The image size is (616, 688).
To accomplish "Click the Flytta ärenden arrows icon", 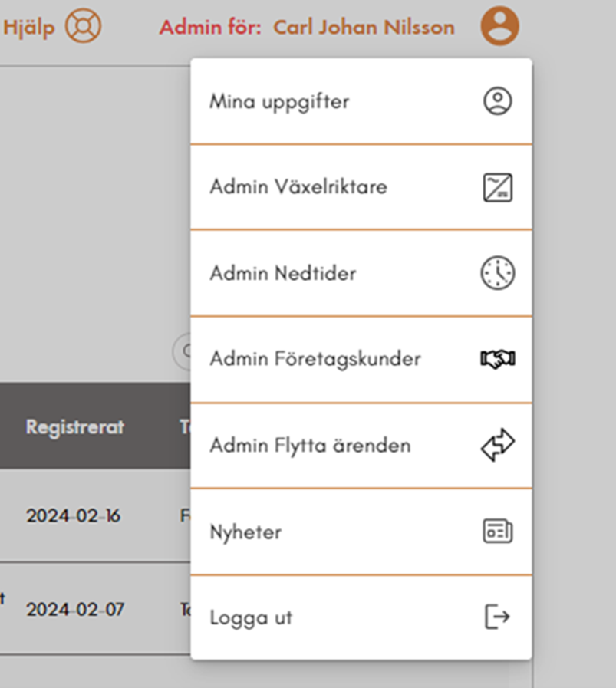I will pos(497,446).
